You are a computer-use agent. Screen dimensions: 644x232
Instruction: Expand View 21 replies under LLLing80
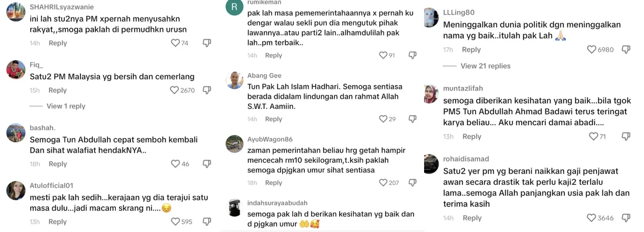pyautogui.click(x=485, y=66)
